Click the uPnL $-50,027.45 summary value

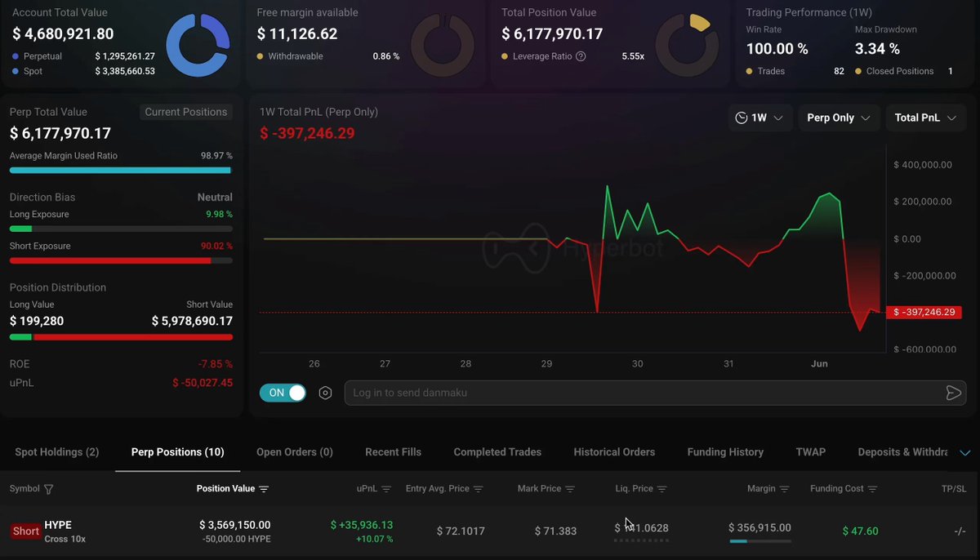203,383
